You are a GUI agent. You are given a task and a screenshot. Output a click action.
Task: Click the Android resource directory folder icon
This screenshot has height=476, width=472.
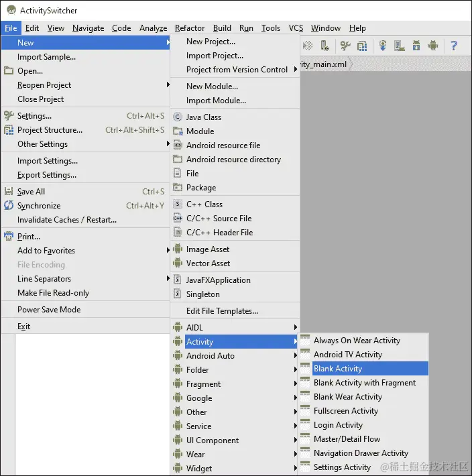tap(178, 159)
